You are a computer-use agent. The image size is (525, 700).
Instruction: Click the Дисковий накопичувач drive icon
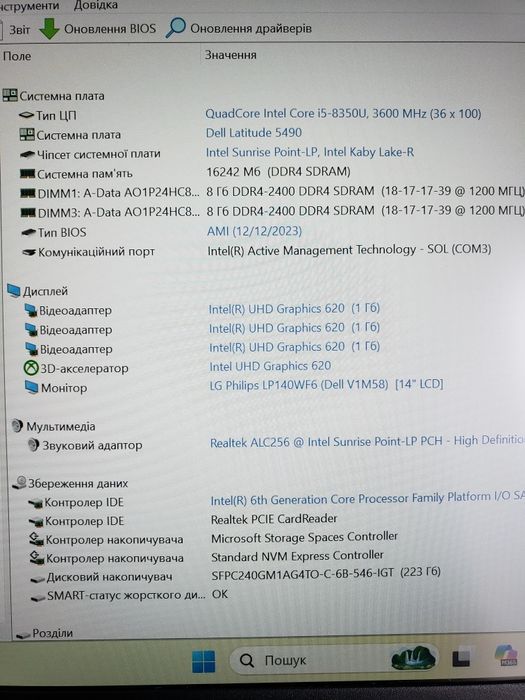click(x=38, y=579)
